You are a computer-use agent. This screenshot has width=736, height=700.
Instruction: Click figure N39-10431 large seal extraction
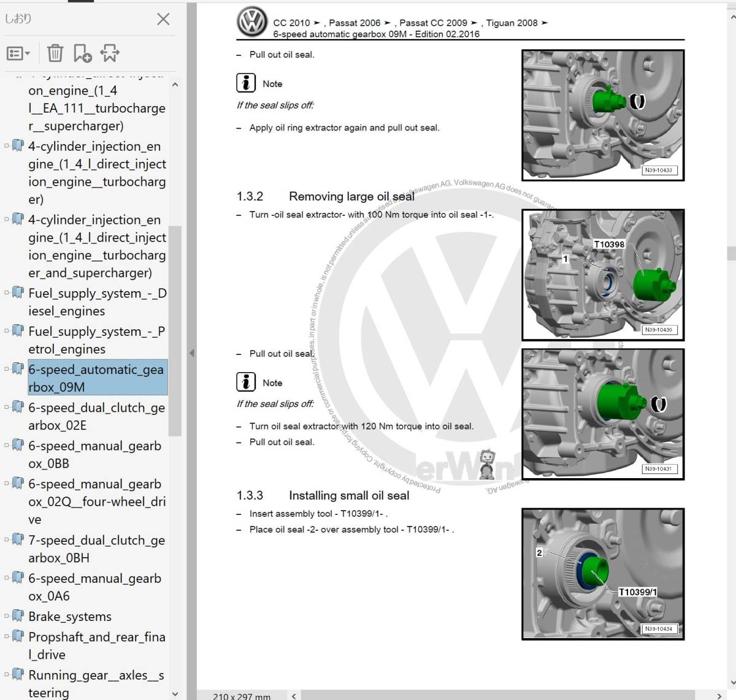(603, 414)
